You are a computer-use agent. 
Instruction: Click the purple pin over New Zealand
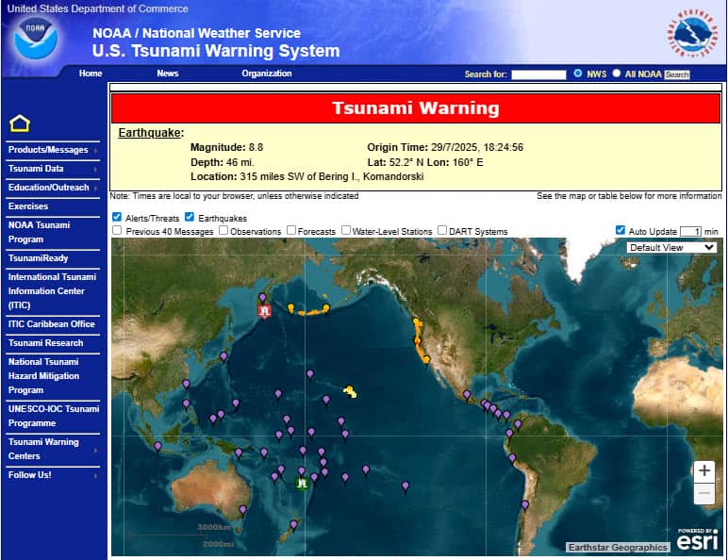point(293,525)
